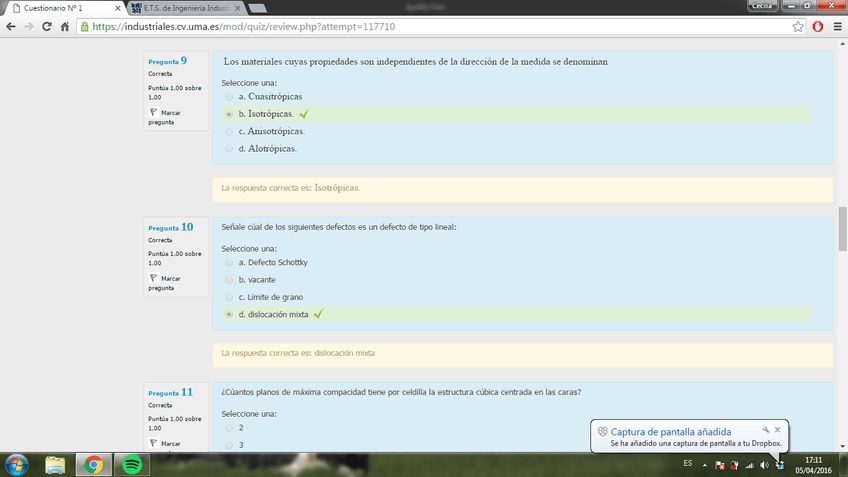Image resolution: width=848 pixels, height=477 pixels.
Task: Open Dropbox notification settings wrench
Action: pos(766,429)
